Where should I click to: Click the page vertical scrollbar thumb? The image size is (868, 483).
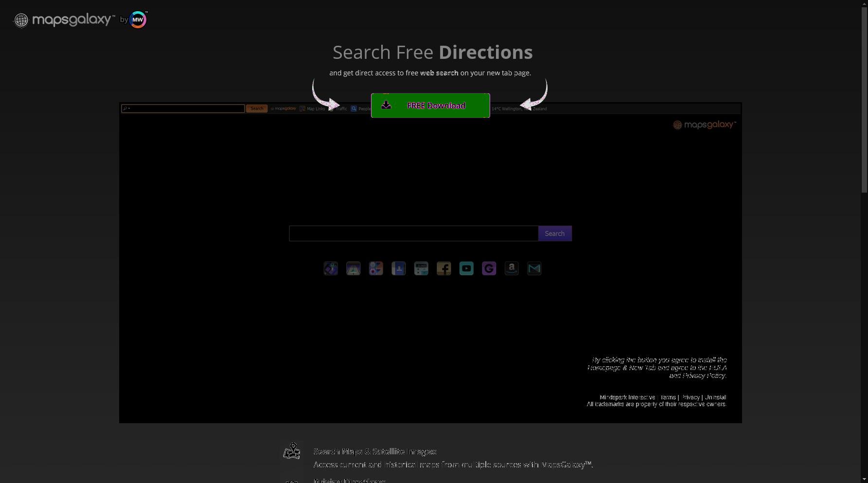[864, 100]
